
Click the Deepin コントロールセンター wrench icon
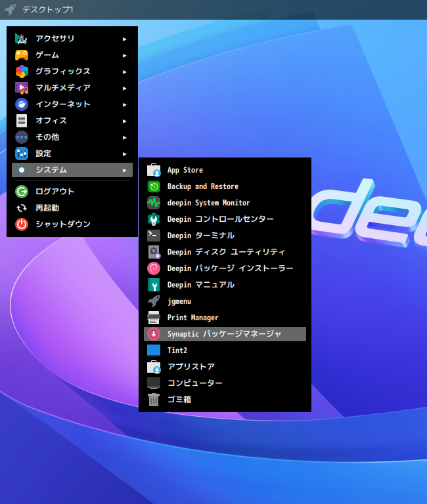pos(154,219)
